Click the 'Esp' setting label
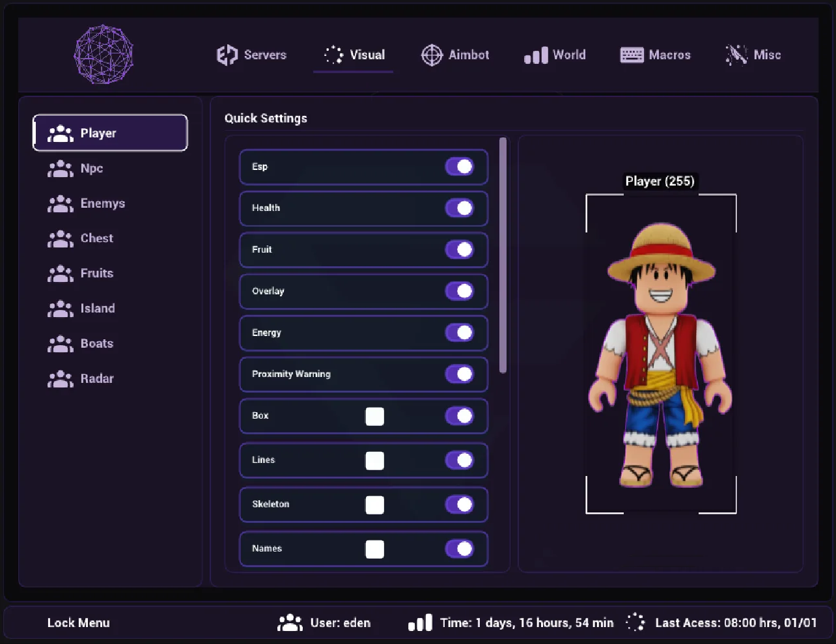The image size is (836, 644). pyautogui.click(x=260, y=167)
